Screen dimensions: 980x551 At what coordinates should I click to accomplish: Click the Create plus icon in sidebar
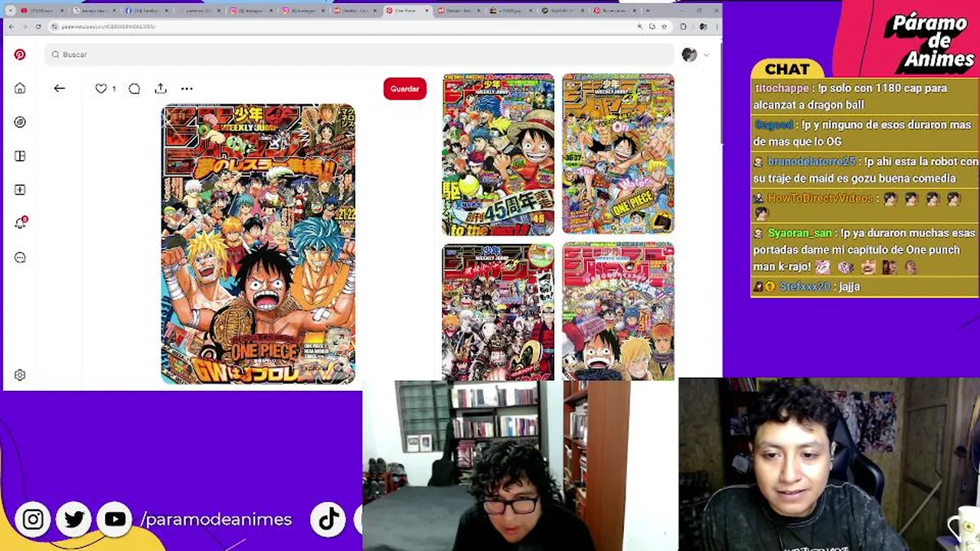20,190
